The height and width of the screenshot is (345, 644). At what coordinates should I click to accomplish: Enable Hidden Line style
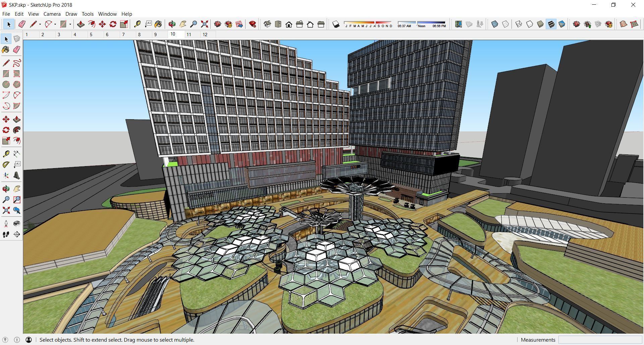click(530, 24)
